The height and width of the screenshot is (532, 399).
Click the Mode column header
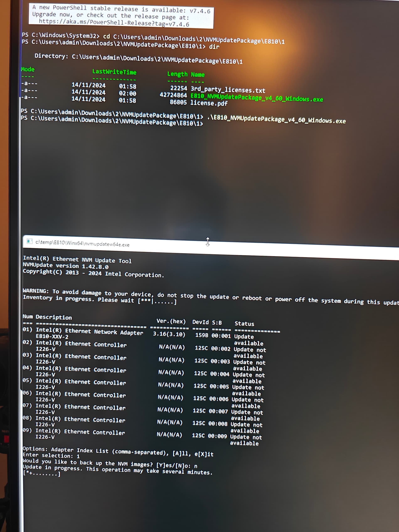(x=28, y=69)
